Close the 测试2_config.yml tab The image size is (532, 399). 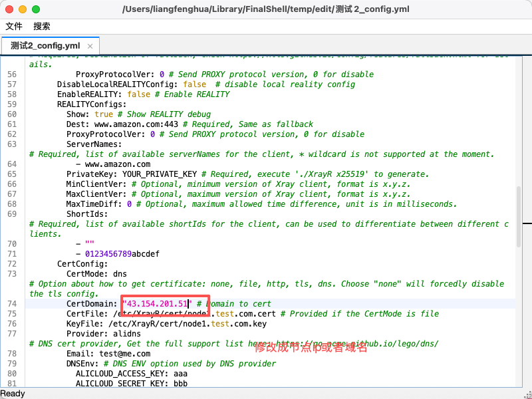pos(90,46)
